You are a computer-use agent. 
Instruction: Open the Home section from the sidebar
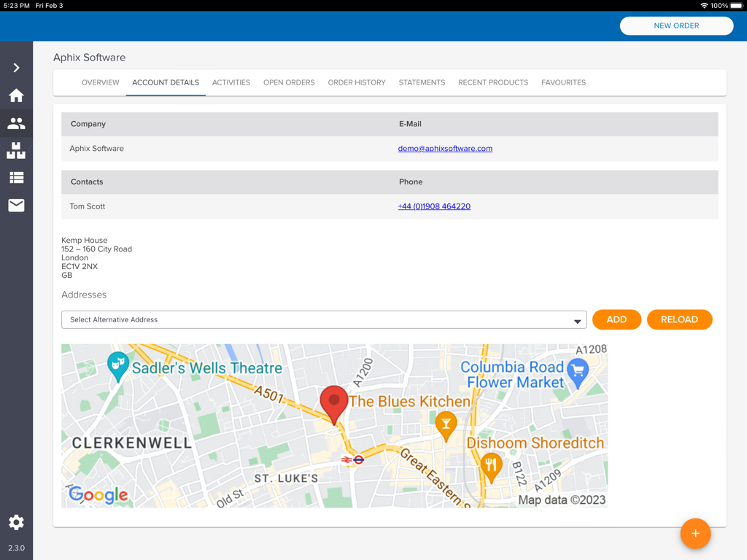point(16,96)
